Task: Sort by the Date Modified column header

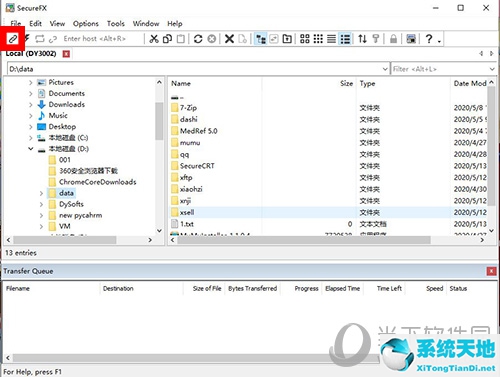Action: (469, 83)
